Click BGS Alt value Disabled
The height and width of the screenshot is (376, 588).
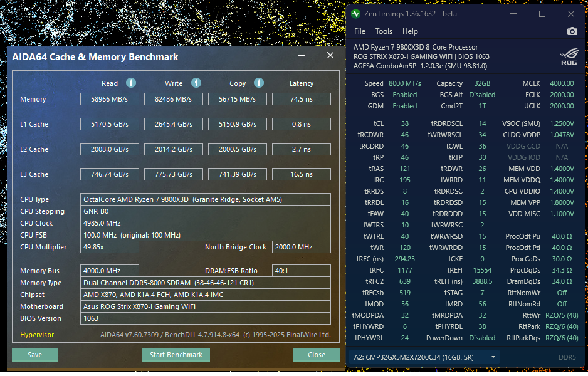tap(482, 95)
